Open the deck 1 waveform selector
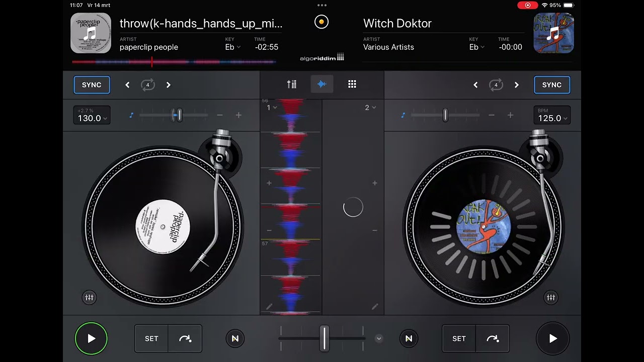 pyautogui.click(x=272, y=108)
